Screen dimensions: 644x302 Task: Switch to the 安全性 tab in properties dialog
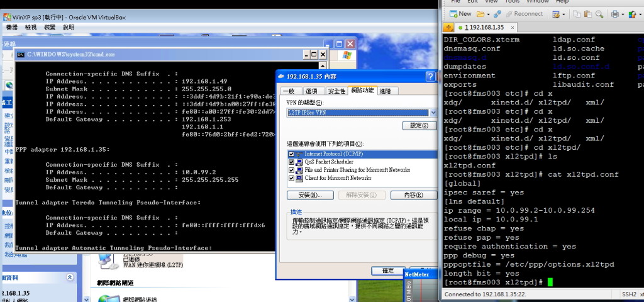pyautogui.click(x=336, y=91)
